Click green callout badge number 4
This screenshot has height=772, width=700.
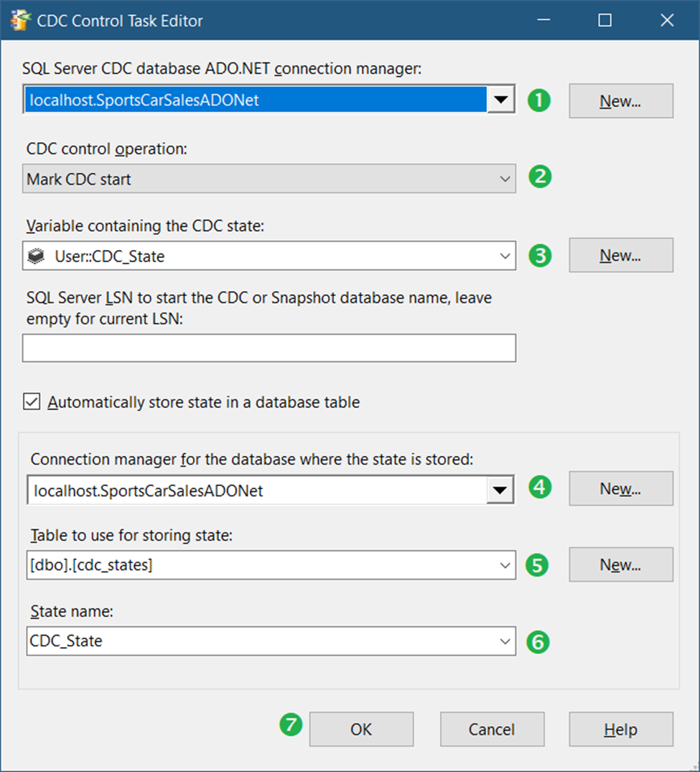539,488
